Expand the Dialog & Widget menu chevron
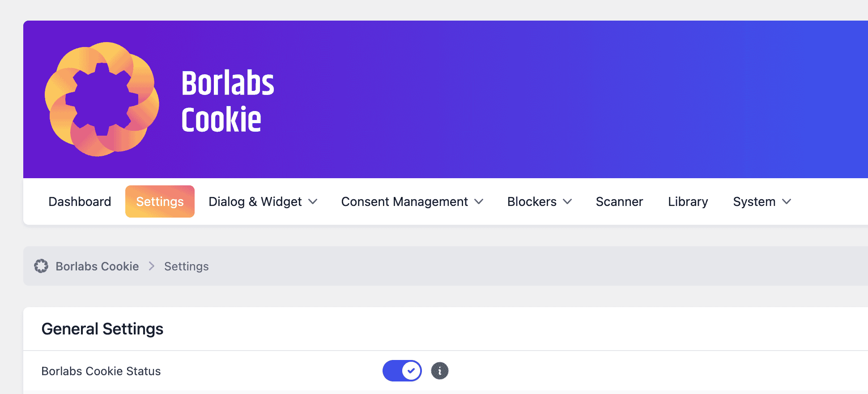 pos(313,202)
